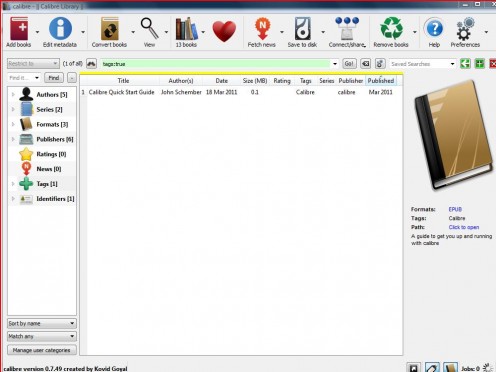Expand the Publishers category
Viewport: 496px width, 372px height.
(13, 139)
